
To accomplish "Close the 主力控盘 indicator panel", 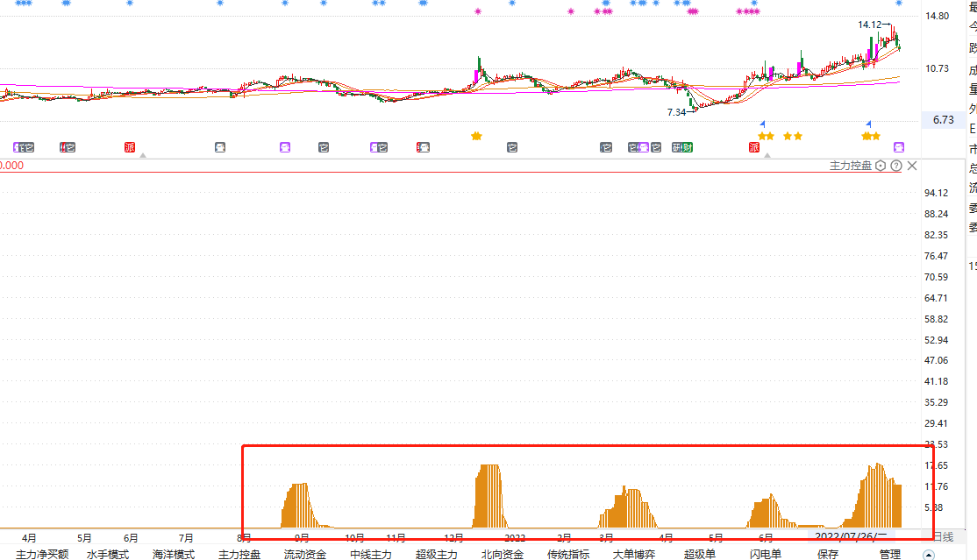I will click(912, 166).
